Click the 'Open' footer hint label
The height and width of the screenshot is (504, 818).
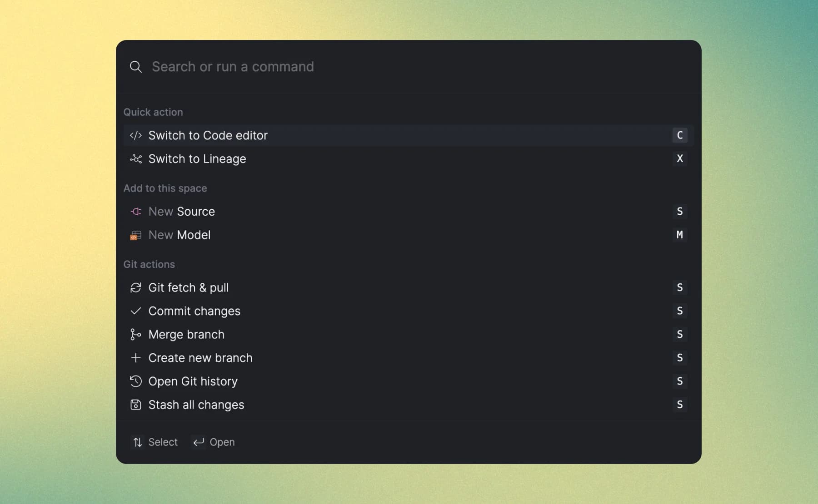222,442
